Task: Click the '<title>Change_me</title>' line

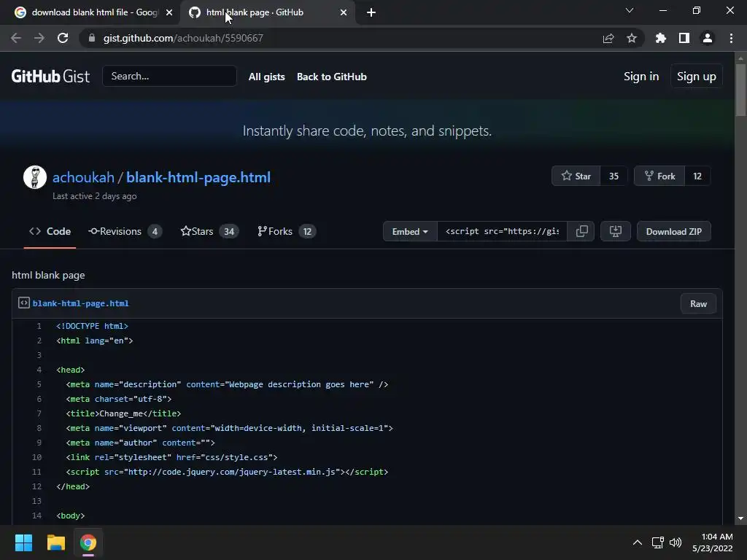Action: [123, 414]
